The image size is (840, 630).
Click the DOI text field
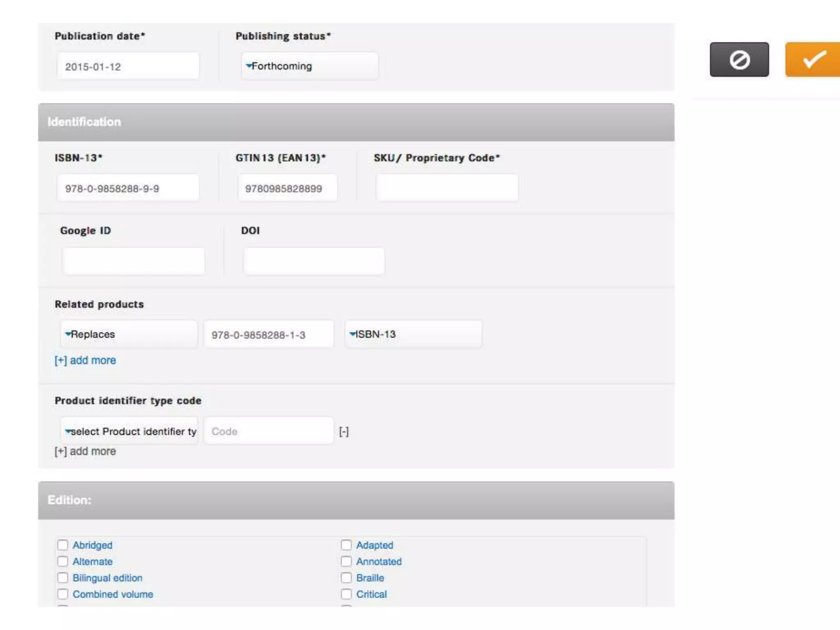[x=314, y=261]
